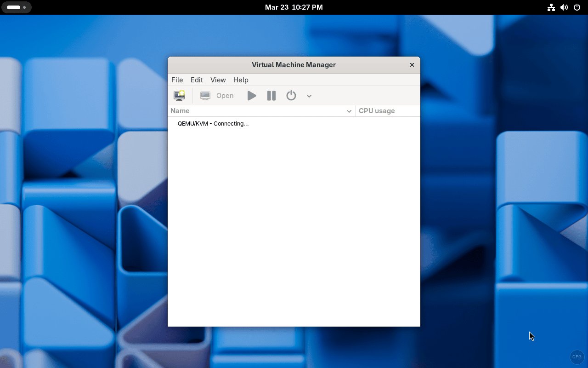Click the date and time in top bar
The width and height of the screenshot is (588, 368).
pyautogui.click(x=294, y=7)
